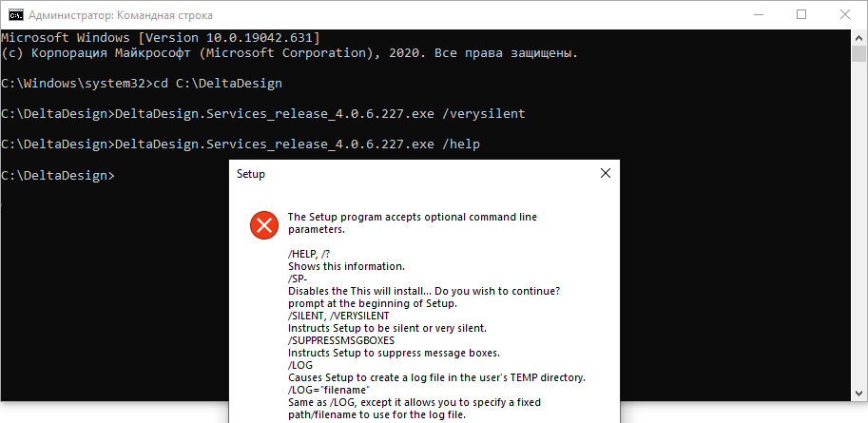Screen dimensions: 868x423
Task: Click the '/LOG="filename"' parameter line
Action: click(x=329, y=390)
